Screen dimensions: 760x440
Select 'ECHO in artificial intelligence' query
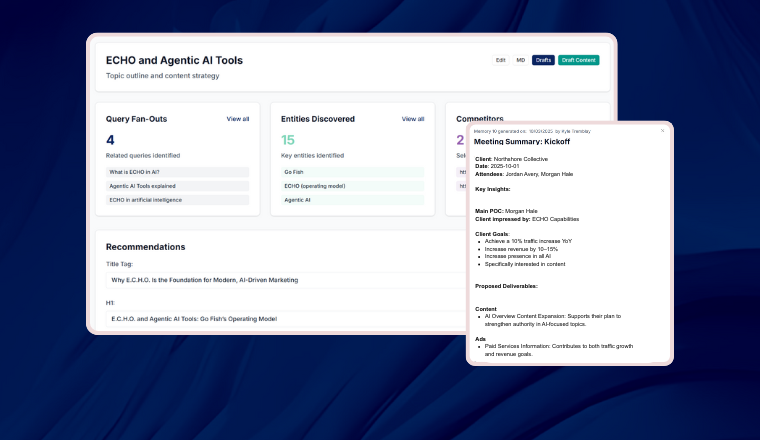coord(177,200)
